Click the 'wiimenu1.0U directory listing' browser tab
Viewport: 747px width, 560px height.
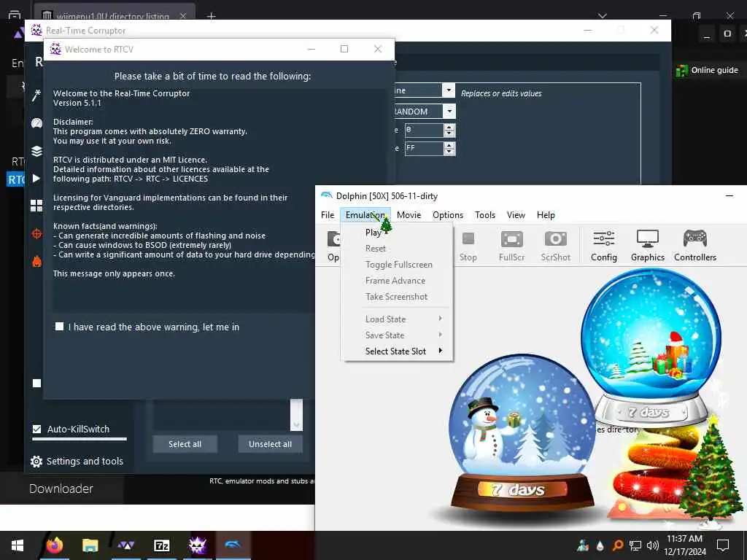[x=115, y=15]
